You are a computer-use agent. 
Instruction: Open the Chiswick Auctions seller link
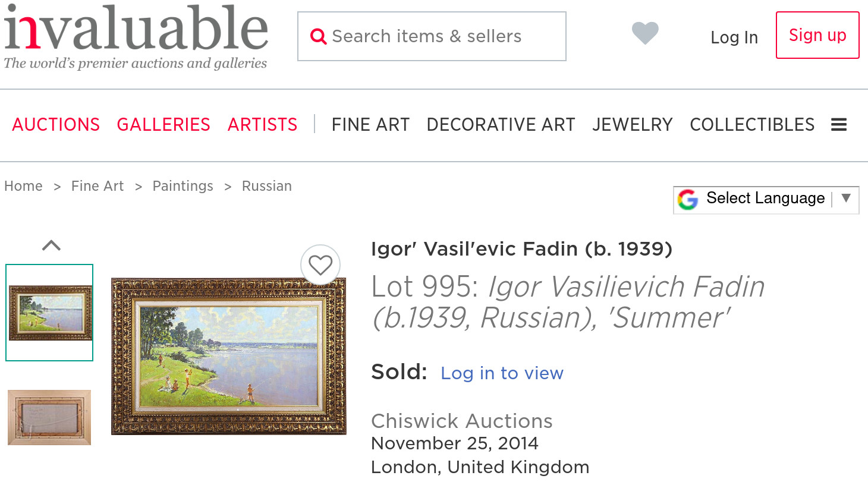461,421
